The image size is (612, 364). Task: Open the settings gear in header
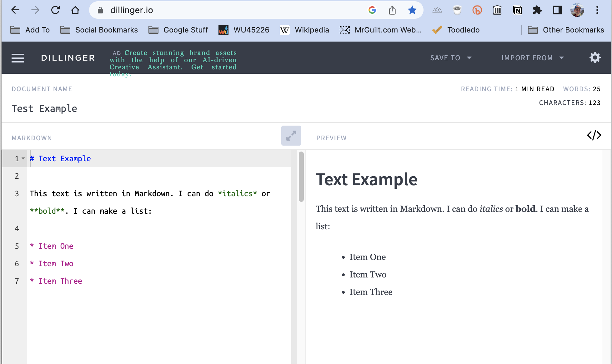click(595, 58)
